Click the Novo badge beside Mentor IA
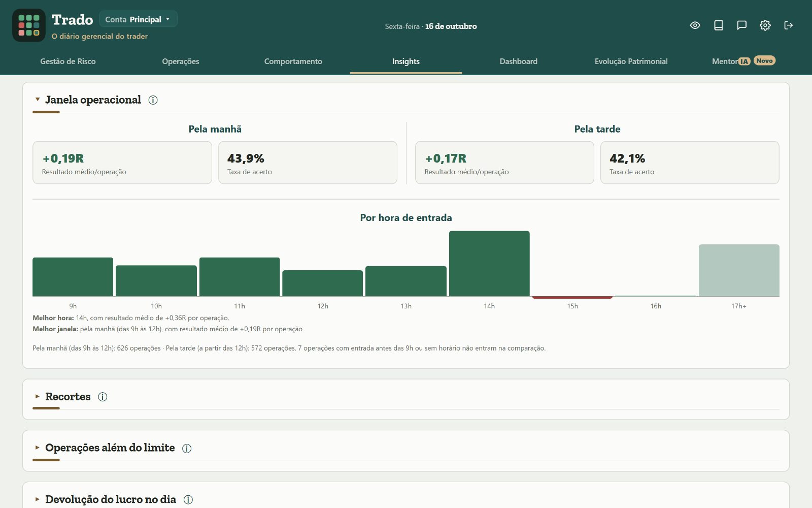Screen dimensions: 812x508 click(x=764, y=60)
